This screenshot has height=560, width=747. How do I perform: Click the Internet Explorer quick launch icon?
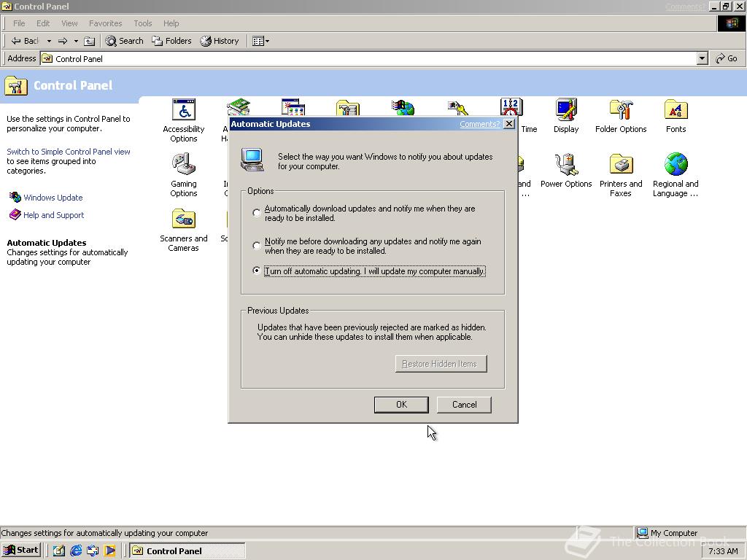76,551
